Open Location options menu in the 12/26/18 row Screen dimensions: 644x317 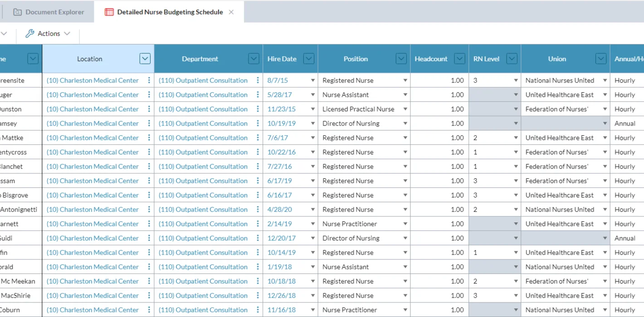(149, 295)
